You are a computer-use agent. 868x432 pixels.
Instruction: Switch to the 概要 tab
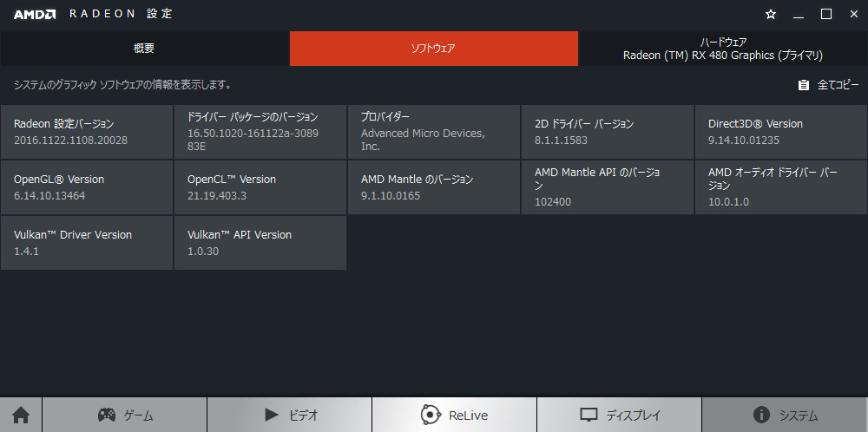pos(144,48)
